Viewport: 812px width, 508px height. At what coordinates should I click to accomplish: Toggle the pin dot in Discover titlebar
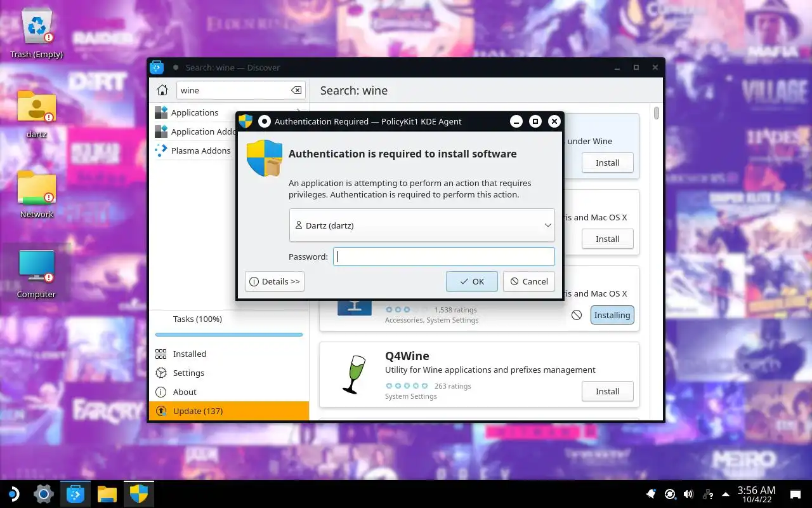click(176, 67)
